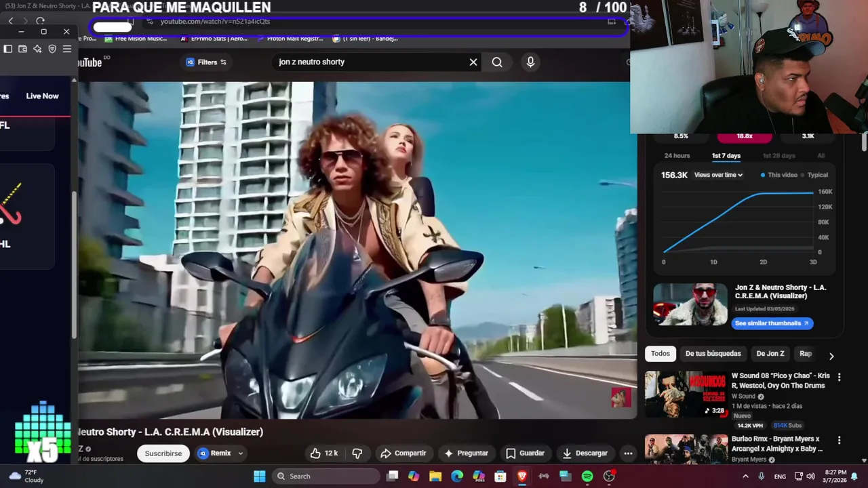The width and height of the screenshot is (868, 488).
Task: Open Proton Mail bookmark
Action: (290, 39)
